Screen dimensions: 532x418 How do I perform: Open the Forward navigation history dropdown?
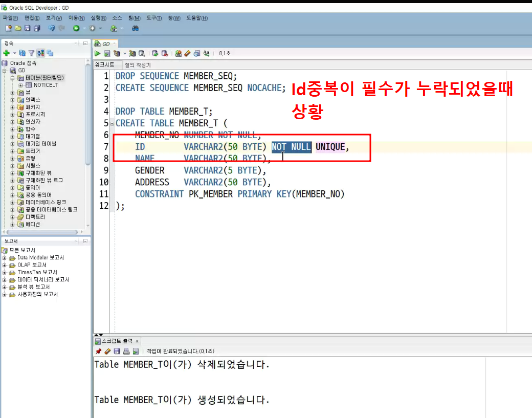click(100, 28)
